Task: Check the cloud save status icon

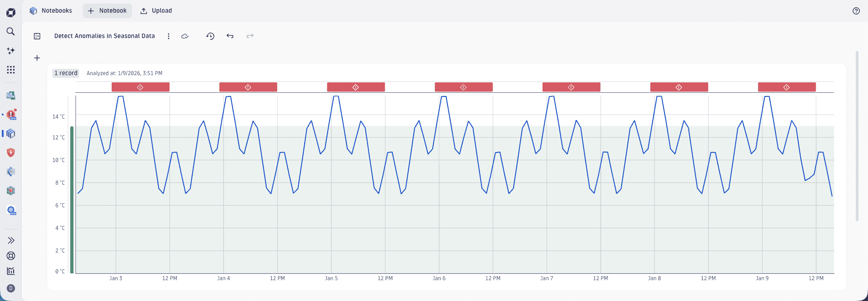Action: pyautogui.click(x=185, y=36)
